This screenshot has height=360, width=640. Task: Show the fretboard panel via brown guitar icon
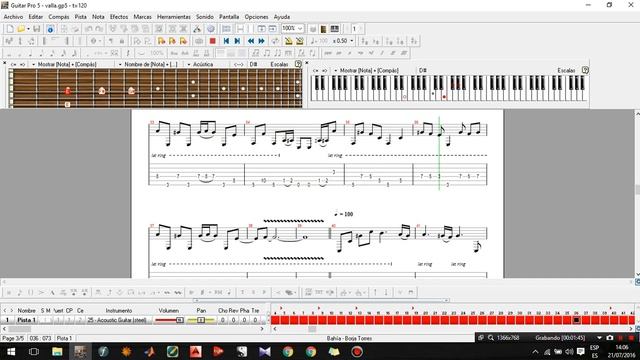[324, 29]
